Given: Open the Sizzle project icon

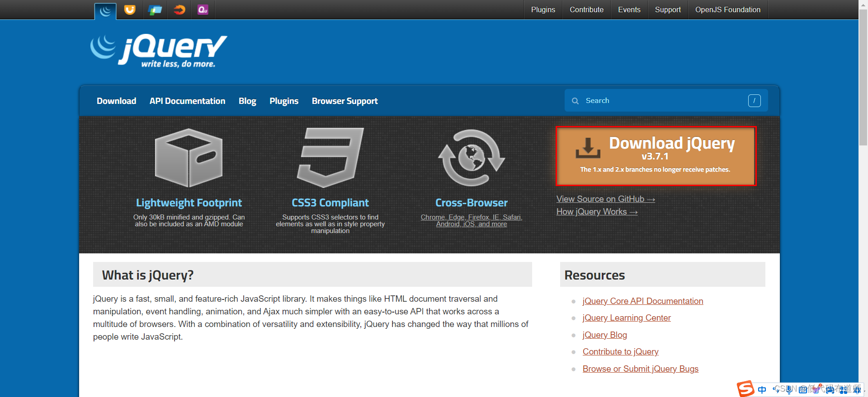Looking at the screenshot, I should click(179, 9).
